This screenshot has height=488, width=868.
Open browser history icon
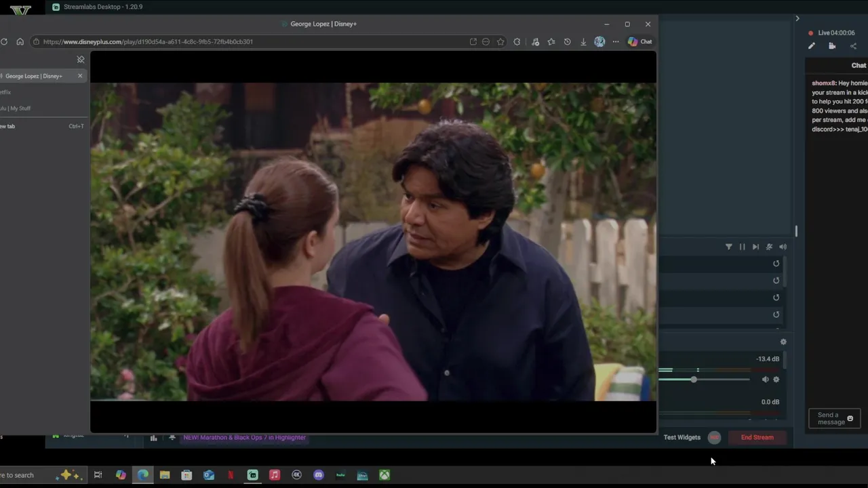pos(567,41)
